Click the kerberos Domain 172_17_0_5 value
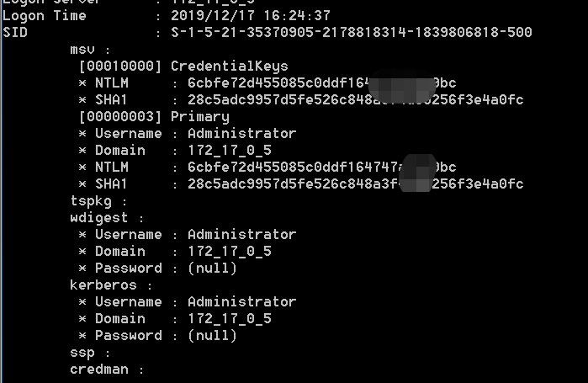 [230, 319]
